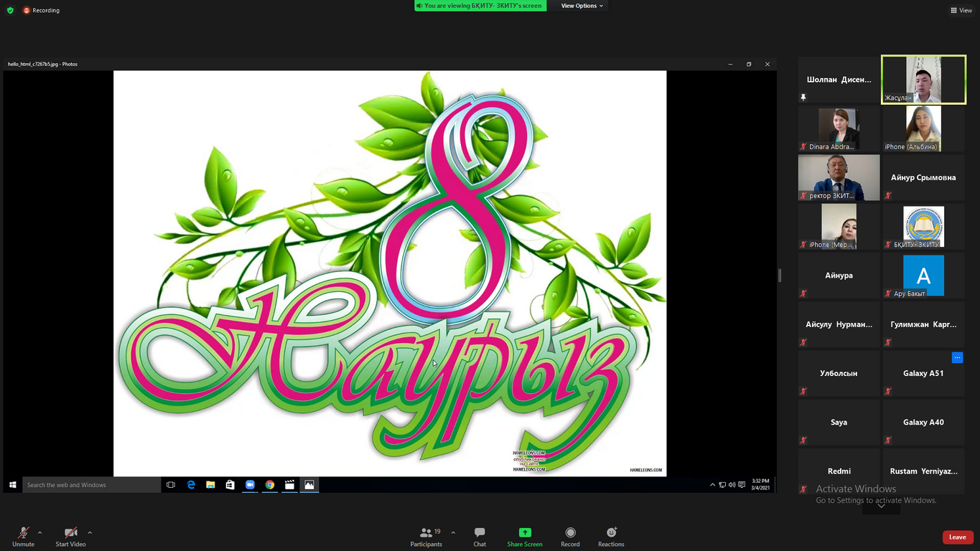Click the divider handle beside participant gallery

780,275
